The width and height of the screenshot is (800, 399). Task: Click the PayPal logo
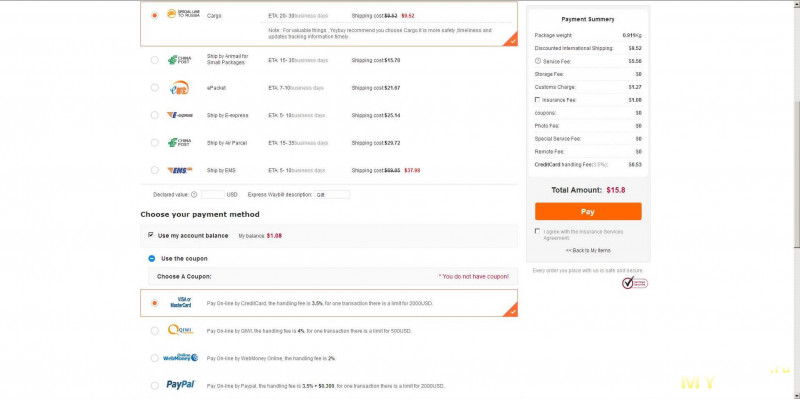(x=181, y=385)
